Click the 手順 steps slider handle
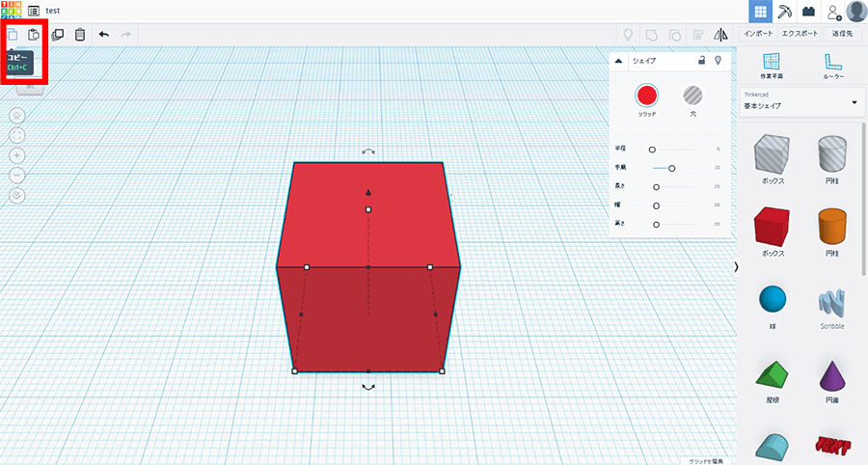The height and width of the screenshot is (465, 868). click(671, 168)
